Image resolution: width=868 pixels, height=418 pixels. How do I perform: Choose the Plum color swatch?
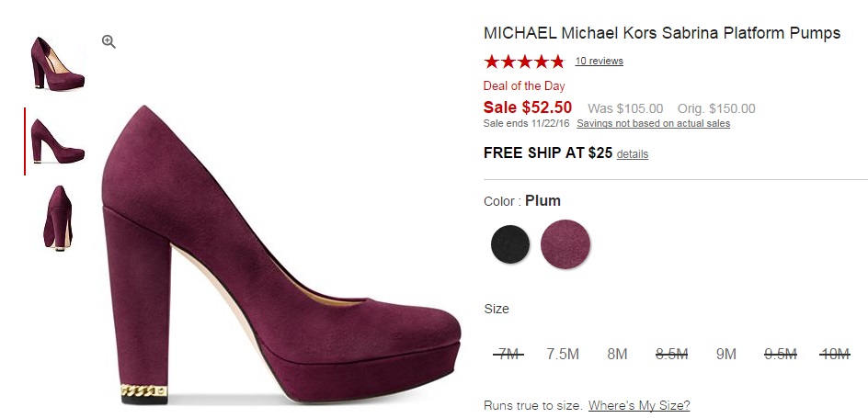(x=565, y=244)
